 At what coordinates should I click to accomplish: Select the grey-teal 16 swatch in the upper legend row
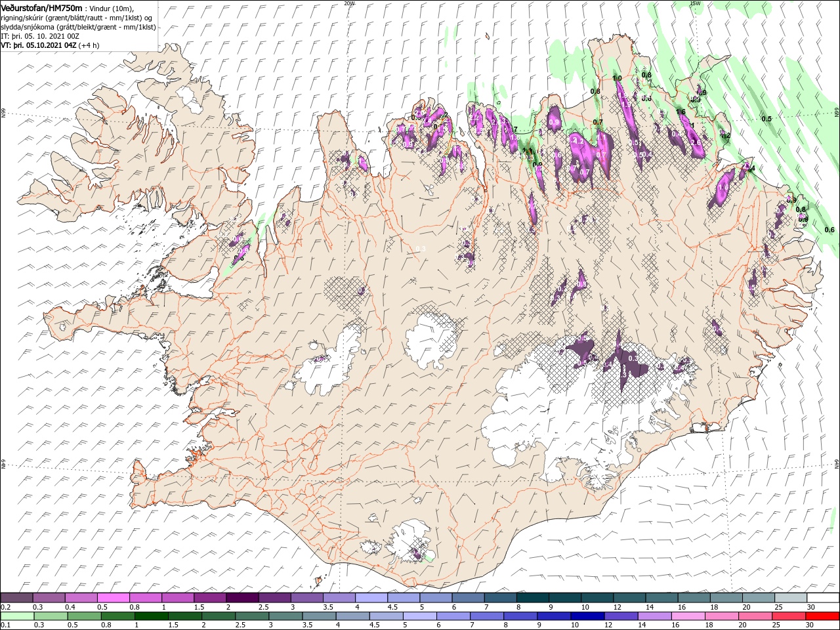694,598
